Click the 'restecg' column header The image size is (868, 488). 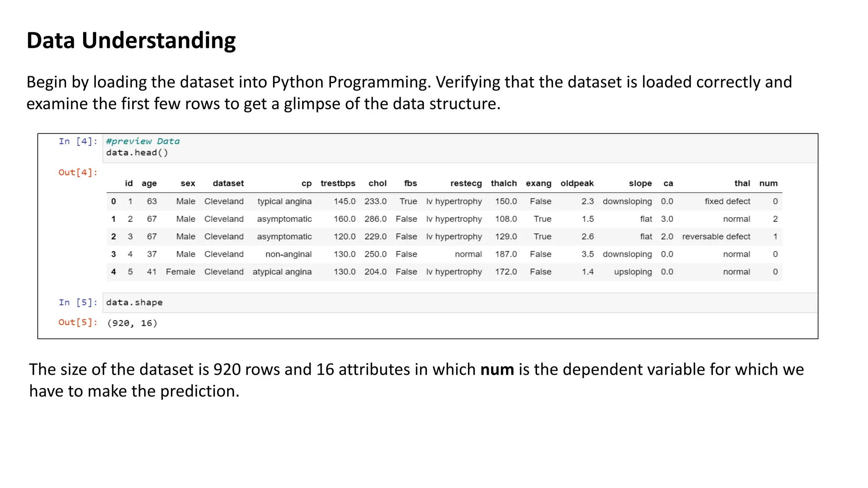tap(466, 183)
